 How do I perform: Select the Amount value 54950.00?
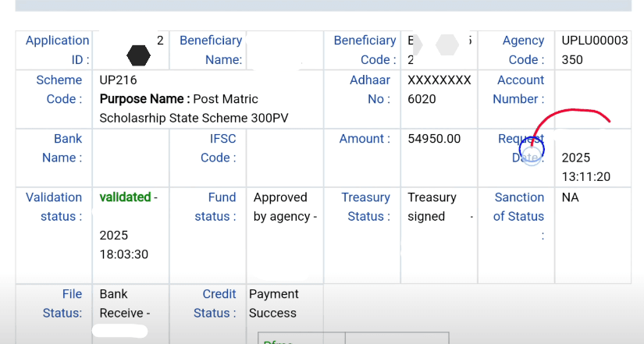(434, 139)
